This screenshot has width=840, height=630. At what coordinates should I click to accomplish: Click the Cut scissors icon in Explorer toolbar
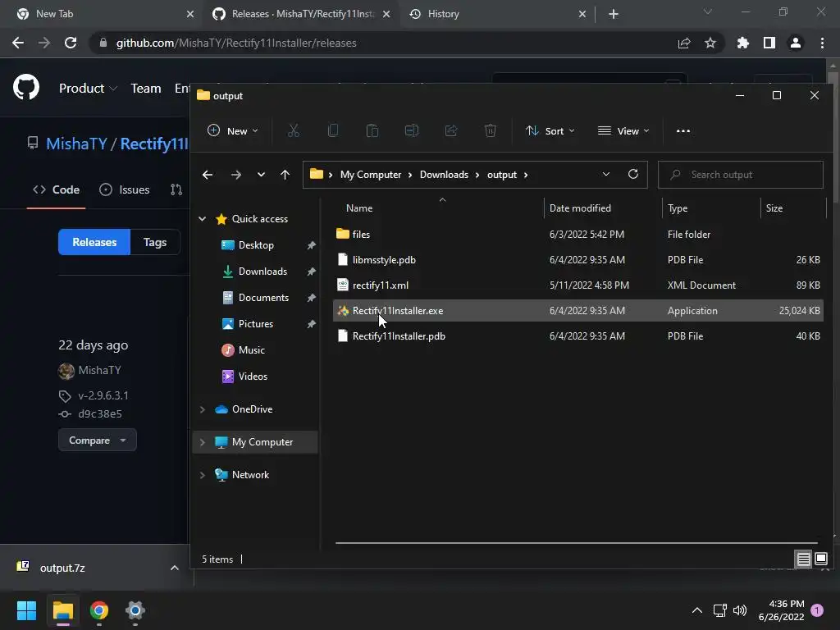click(293, 130)
